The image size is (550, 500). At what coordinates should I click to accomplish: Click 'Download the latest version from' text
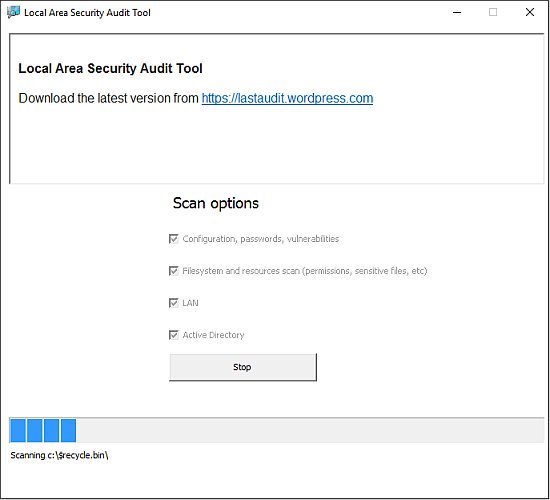108,98
